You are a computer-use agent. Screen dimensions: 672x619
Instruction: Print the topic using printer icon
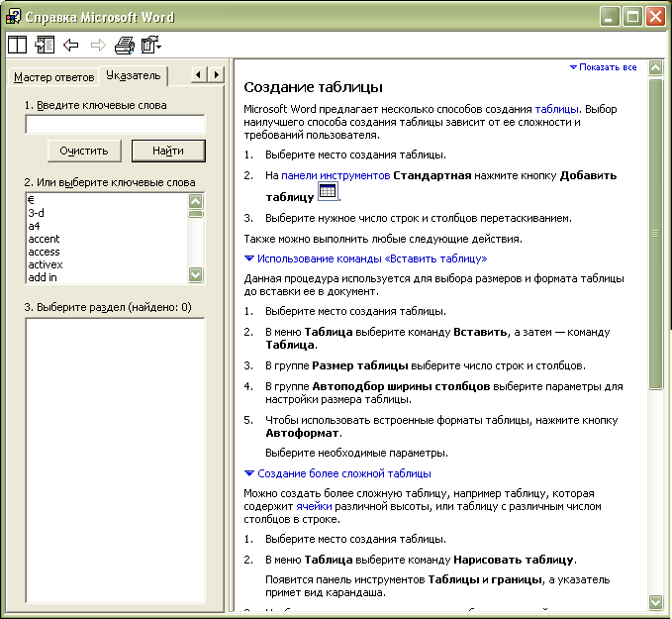coord(125,45)
